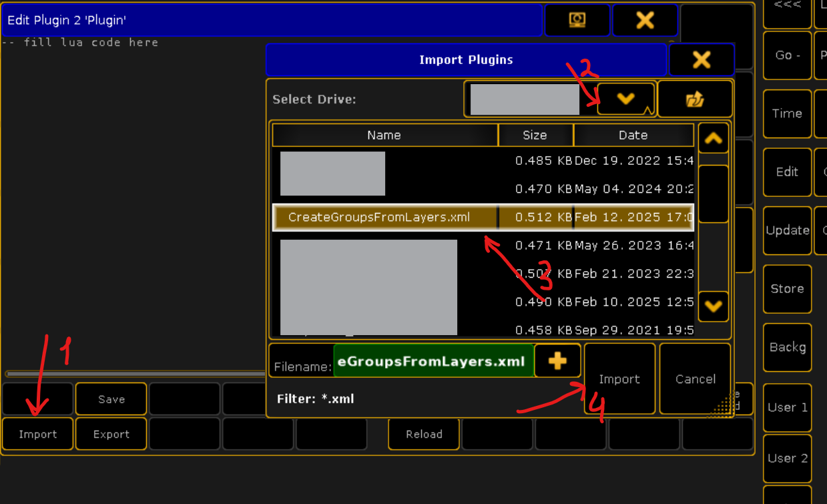Sort files by the Name column header
This screenshot has height=504, width=827.
(384, 135)
